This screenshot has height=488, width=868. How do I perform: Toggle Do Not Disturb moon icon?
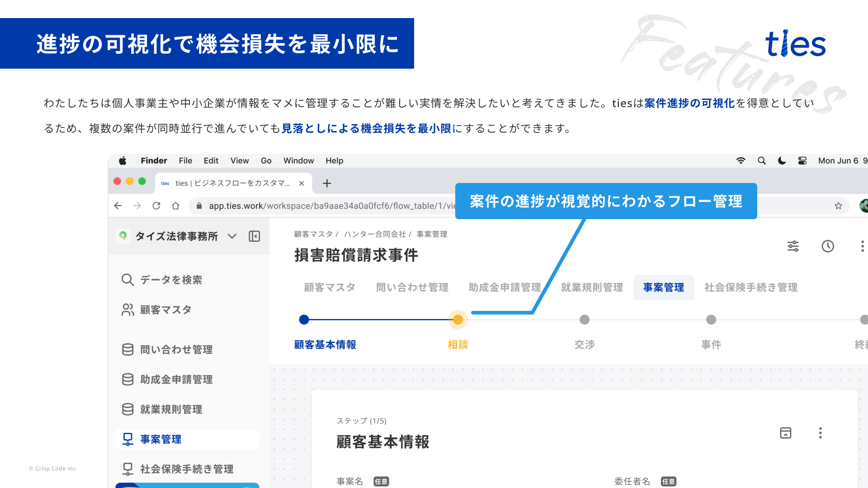pos(782,161)
